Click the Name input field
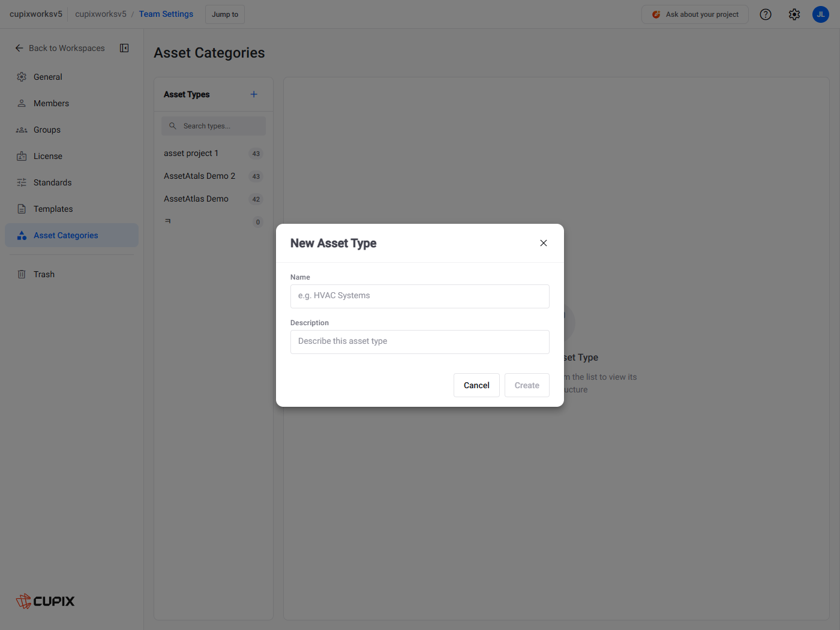840x630 pixels. point(420,296)
